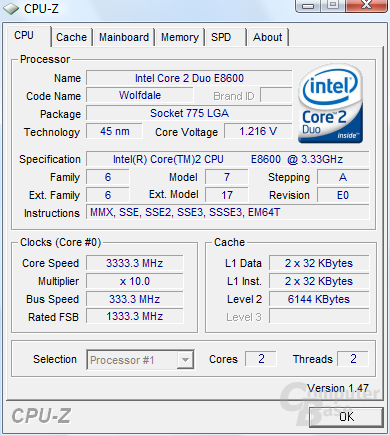This screenshot has height=436, width=390.
Task: Click the empty Level 3 cache field
Action: 319,316
